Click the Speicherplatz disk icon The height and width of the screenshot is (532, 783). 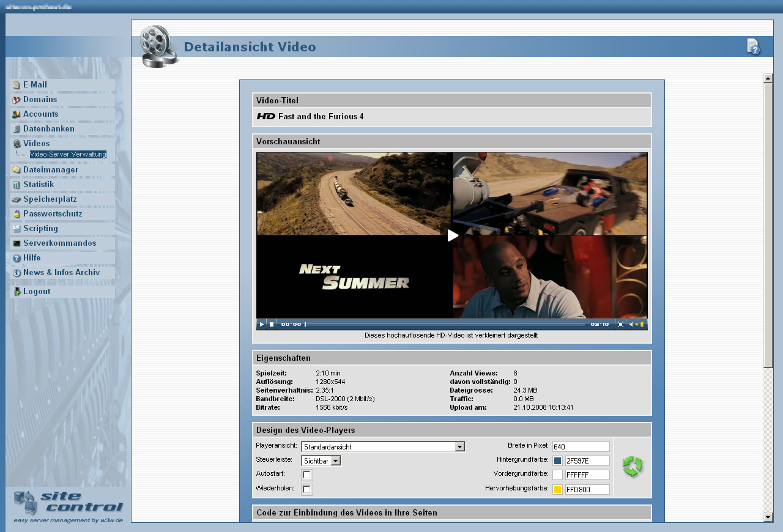(x=17, y=199)
